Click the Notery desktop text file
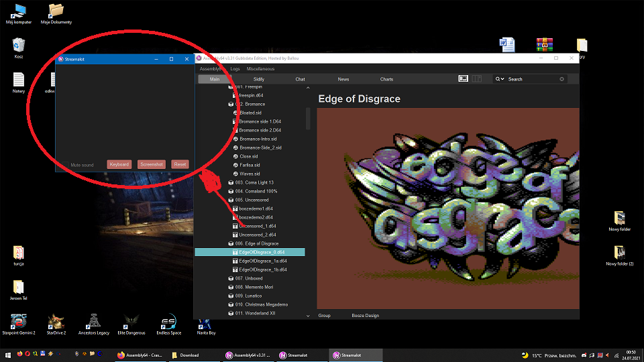 (x=19, y=82)
